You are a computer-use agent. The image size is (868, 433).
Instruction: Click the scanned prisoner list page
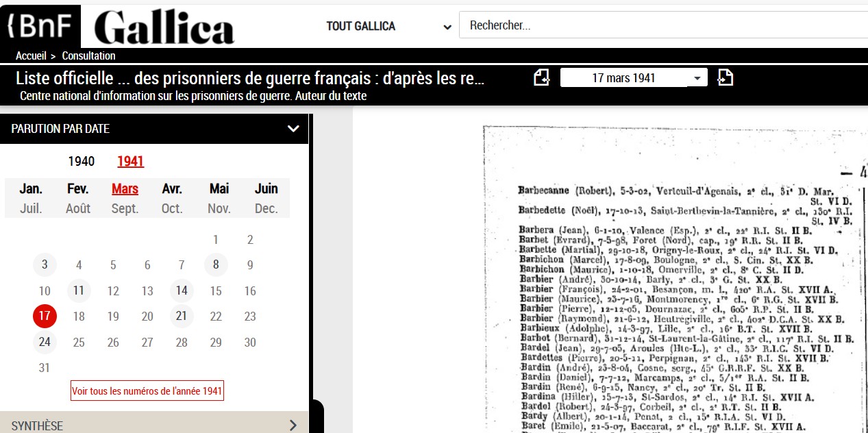[x=675, y=279]
